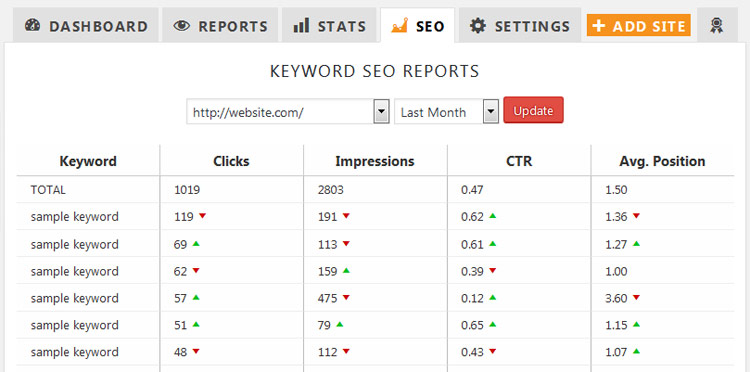Viewport: 750px width, 372px height.
Task: Click green up arrow beside 0.62 CTR
Action: (493, 216)
